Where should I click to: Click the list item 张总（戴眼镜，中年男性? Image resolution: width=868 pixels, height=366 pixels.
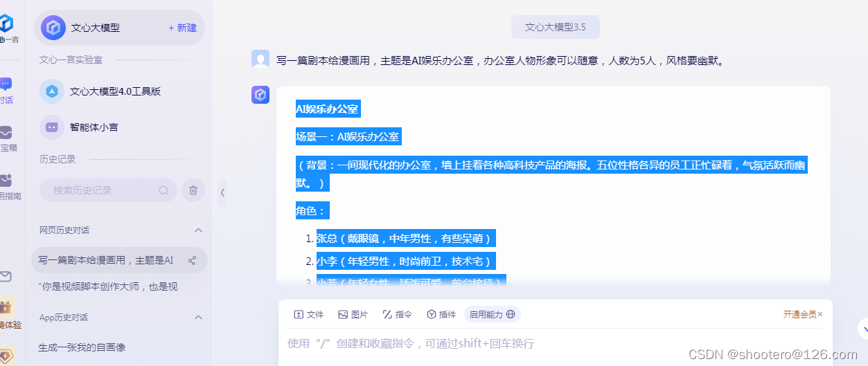coord(407,239)
